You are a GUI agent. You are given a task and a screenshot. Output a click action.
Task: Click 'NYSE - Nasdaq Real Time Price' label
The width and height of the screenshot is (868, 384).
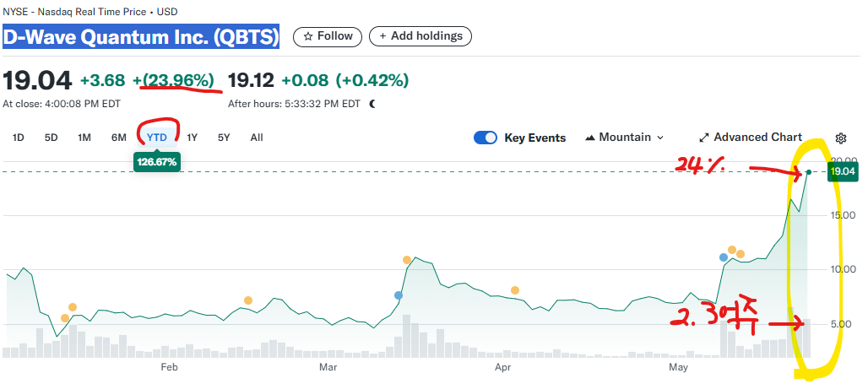pos(75,12)
